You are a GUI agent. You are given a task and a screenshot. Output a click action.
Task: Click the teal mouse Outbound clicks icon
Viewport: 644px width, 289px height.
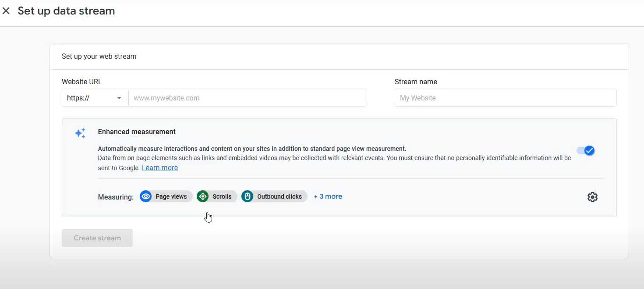point(248,196)
